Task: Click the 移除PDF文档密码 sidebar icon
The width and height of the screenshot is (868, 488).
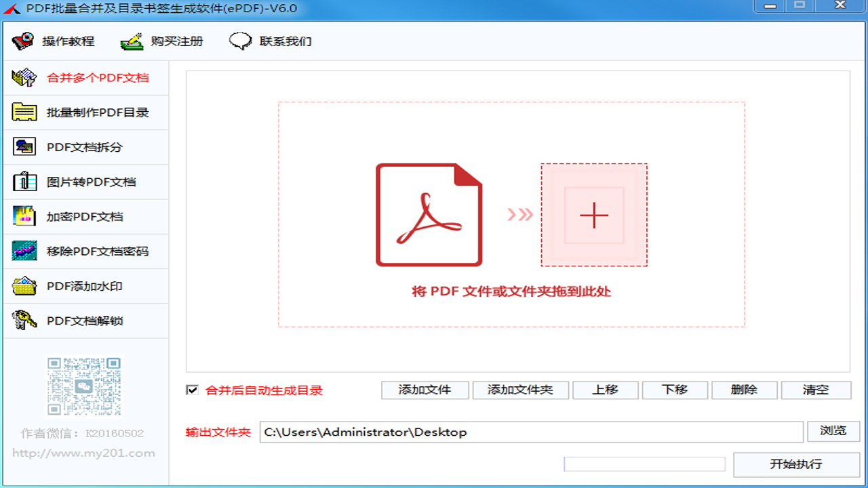Action: click(x=24, y=251)
